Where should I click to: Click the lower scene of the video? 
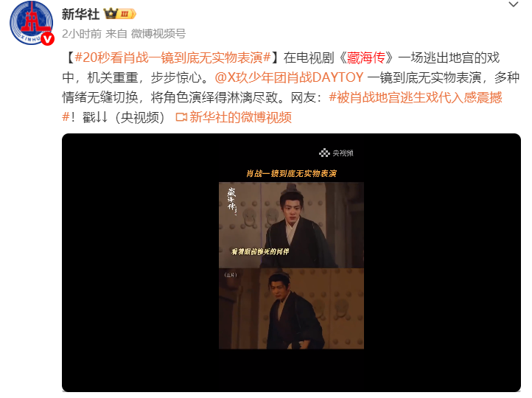pos(291,308)
